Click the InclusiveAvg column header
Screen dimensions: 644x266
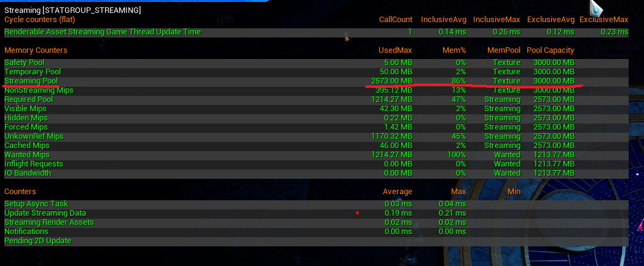point(444,19)
